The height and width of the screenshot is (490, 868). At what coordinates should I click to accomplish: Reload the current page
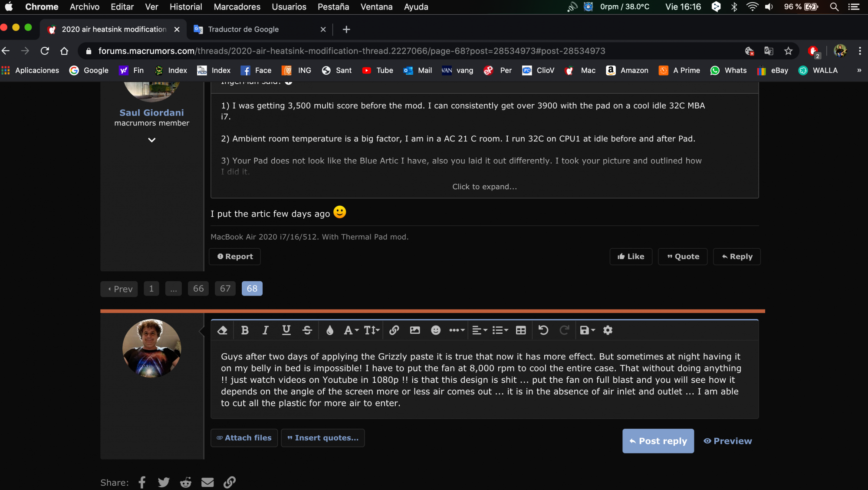[45, 51]
